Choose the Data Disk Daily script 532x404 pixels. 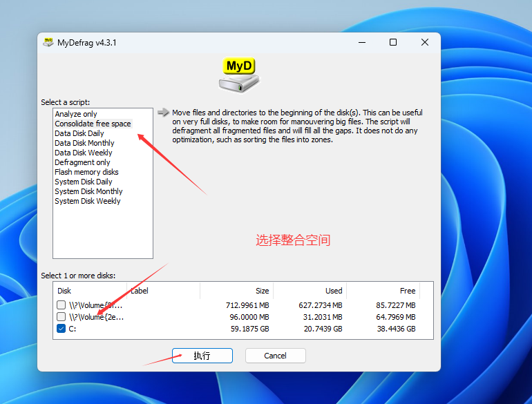pos(79,133)
